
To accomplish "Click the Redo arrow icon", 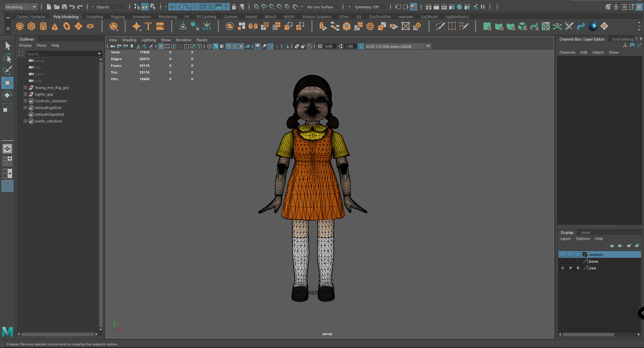I will tap(80, 7).
